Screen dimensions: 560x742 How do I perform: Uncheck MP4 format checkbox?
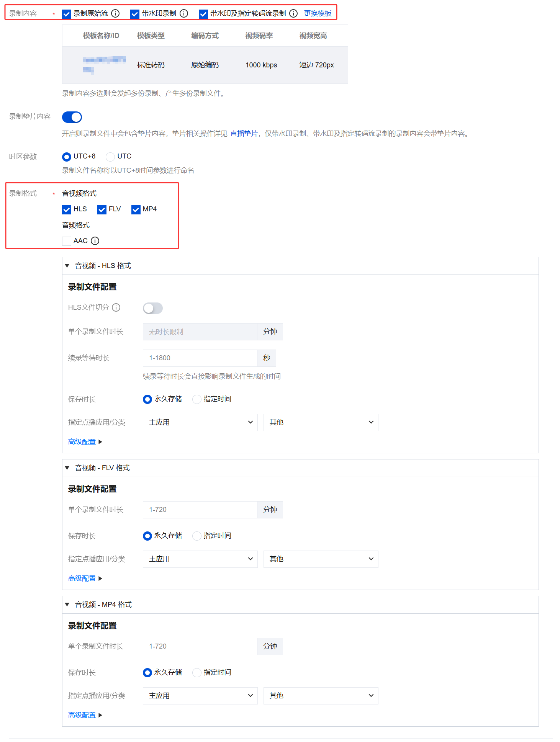(136, 209)
